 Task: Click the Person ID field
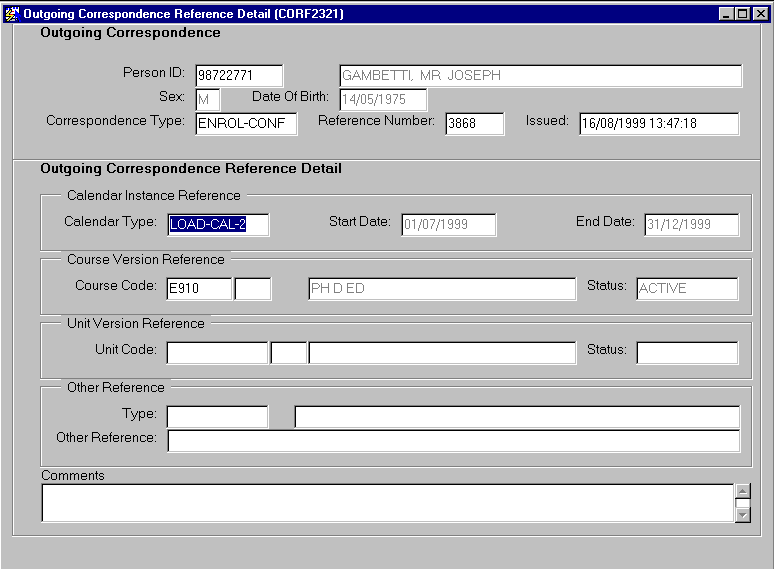pyautogui.click(x=239, y=76)
